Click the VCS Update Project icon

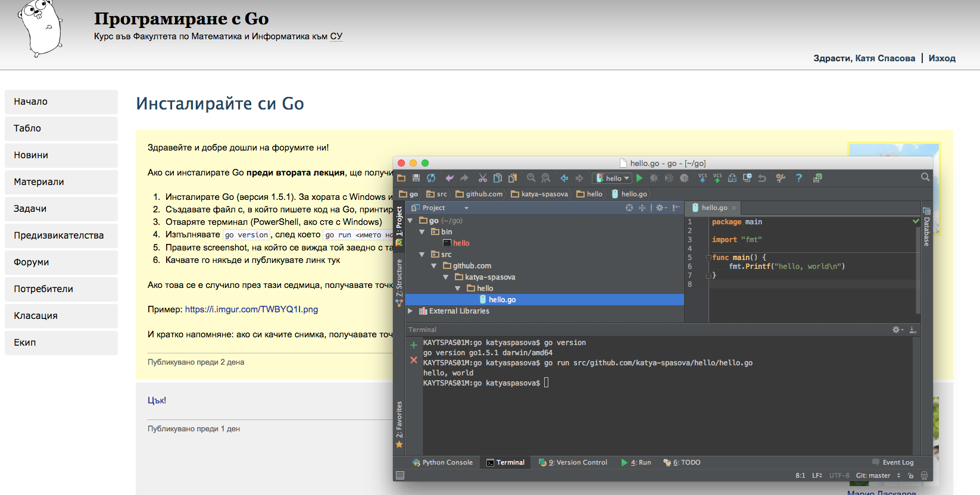pyautogui.click(x=703, y=178)
